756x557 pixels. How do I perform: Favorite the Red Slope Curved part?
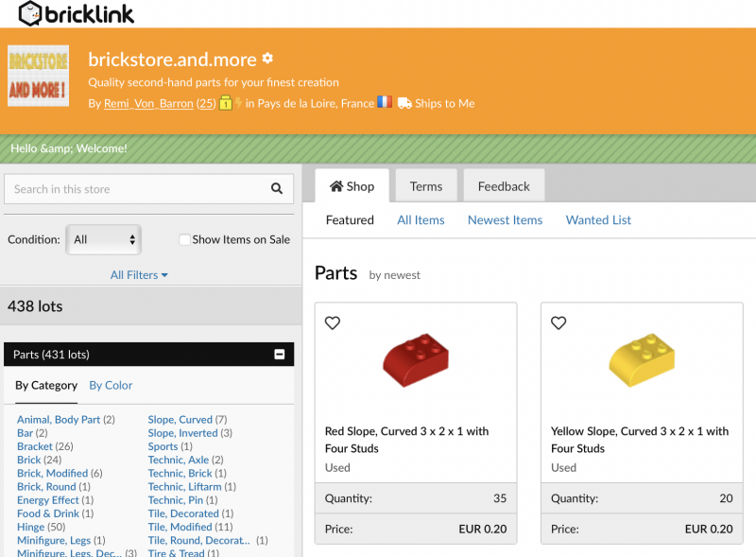click(333, 323)
